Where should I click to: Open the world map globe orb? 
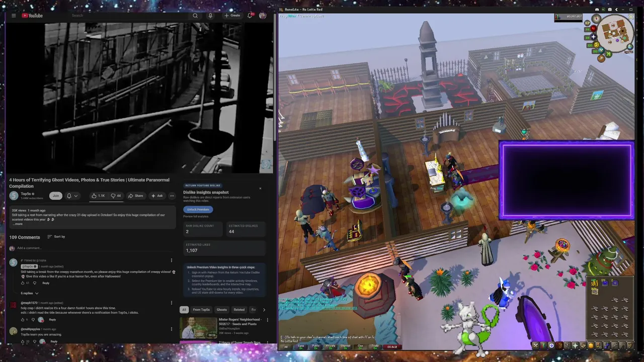630,47
